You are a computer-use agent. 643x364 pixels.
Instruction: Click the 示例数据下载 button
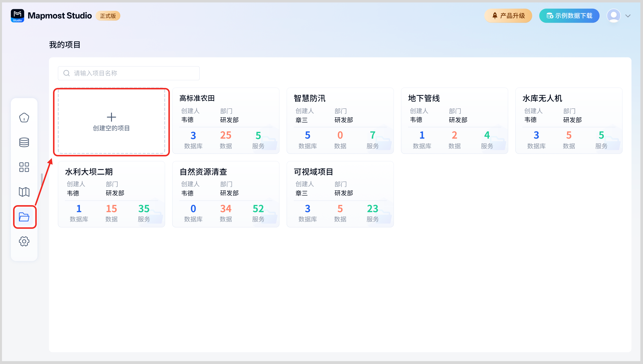point(569,16)
